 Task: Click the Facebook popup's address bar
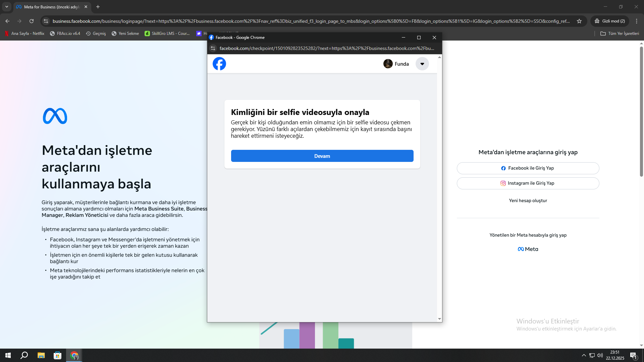pos(327,48)
